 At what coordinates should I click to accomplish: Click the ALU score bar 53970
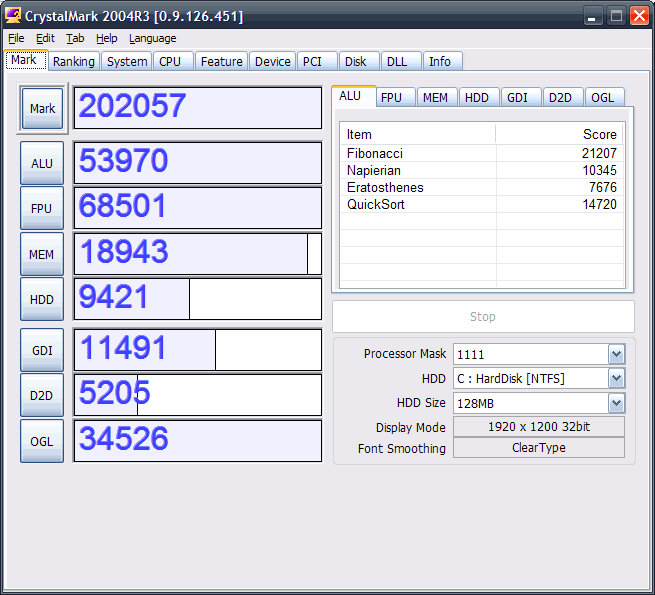198,163
